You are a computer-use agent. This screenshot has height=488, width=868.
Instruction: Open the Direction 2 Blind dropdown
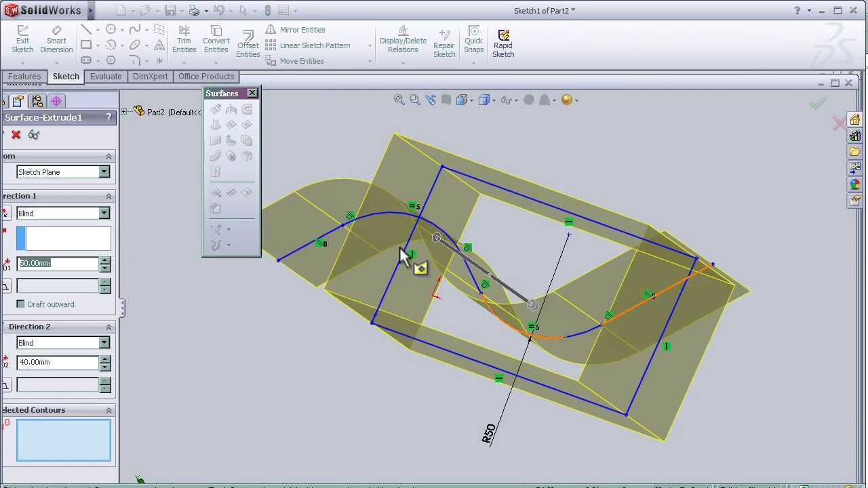click(x=104, y=343)
